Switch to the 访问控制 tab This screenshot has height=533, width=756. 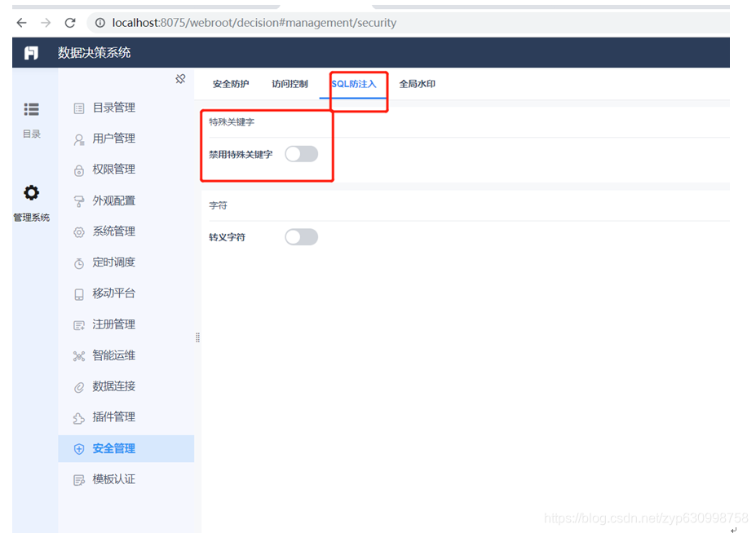(290, 84)
